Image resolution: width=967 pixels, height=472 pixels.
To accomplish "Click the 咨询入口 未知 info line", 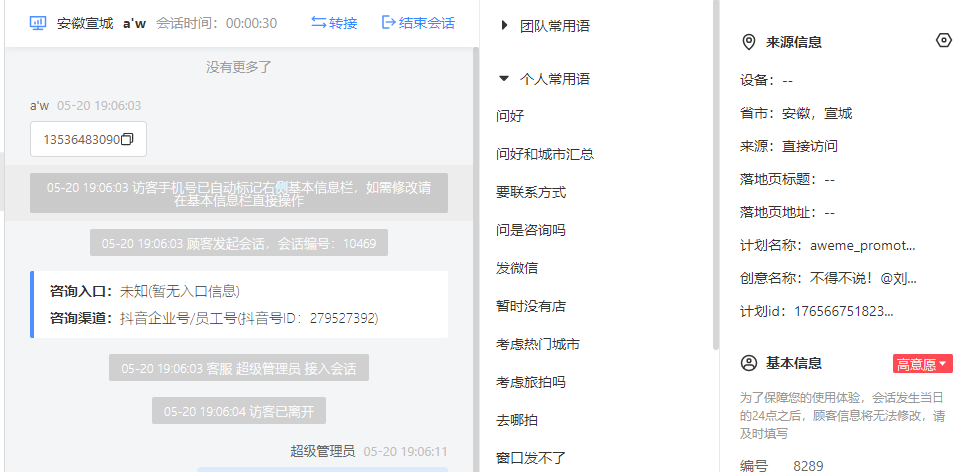I will click(x=145, y=291).
